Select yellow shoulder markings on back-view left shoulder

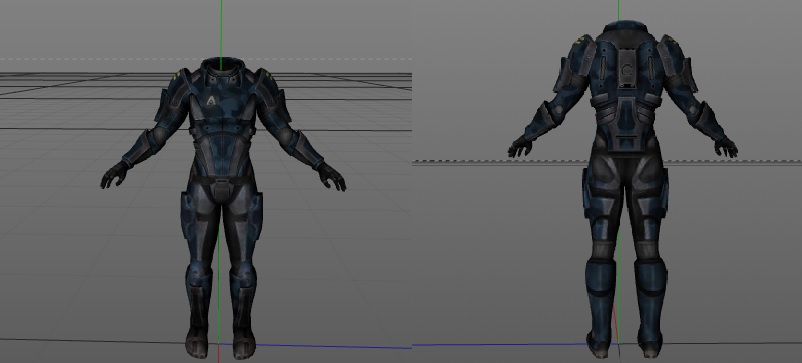(582, 39)
